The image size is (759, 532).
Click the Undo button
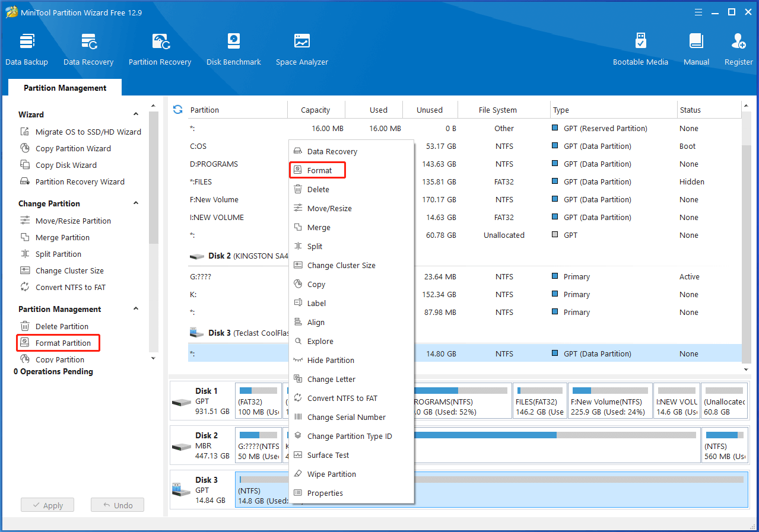pyautogui.click(x=117, y=505)
